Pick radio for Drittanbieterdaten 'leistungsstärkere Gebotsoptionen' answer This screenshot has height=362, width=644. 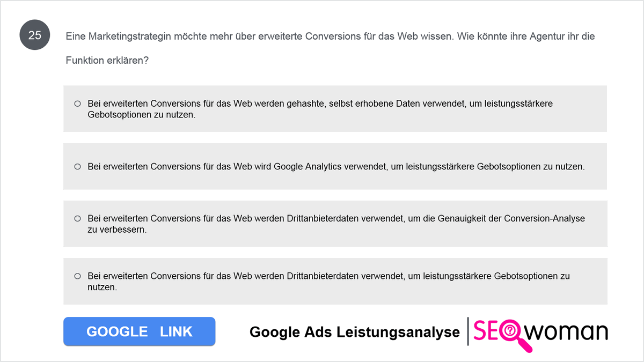(x=77, y=276)
